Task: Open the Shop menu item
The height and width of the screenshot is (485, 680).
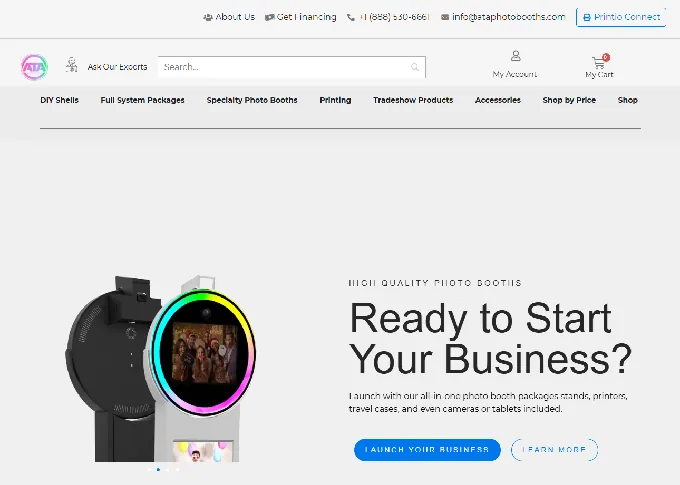Action: coord(628,100)
